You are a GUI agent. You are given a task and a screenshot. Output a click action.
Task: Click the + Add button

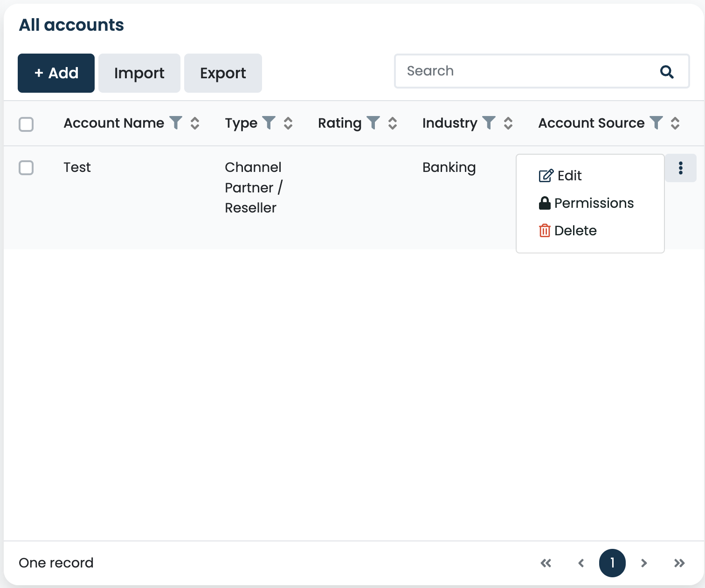(56, 73)
